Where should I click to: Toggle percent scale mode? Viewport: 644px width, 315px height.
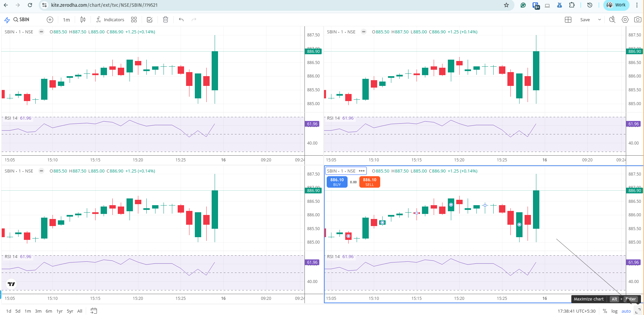pyautogui.click(x=604, y=311)
